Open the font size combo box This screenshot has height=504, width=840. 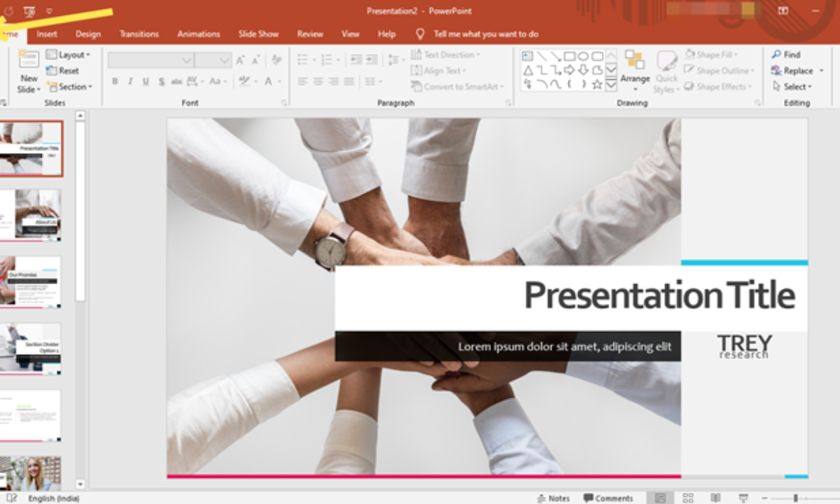[x=213, y=60]
